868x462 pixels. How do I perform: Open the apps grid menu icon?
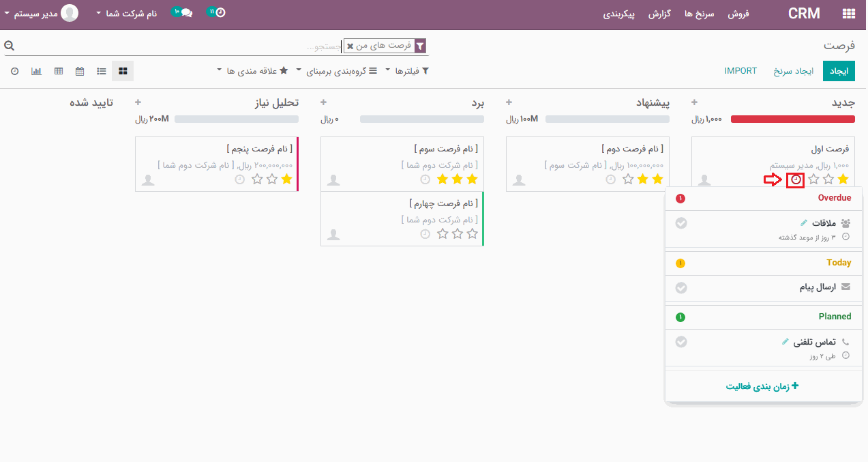pos(849,13)
